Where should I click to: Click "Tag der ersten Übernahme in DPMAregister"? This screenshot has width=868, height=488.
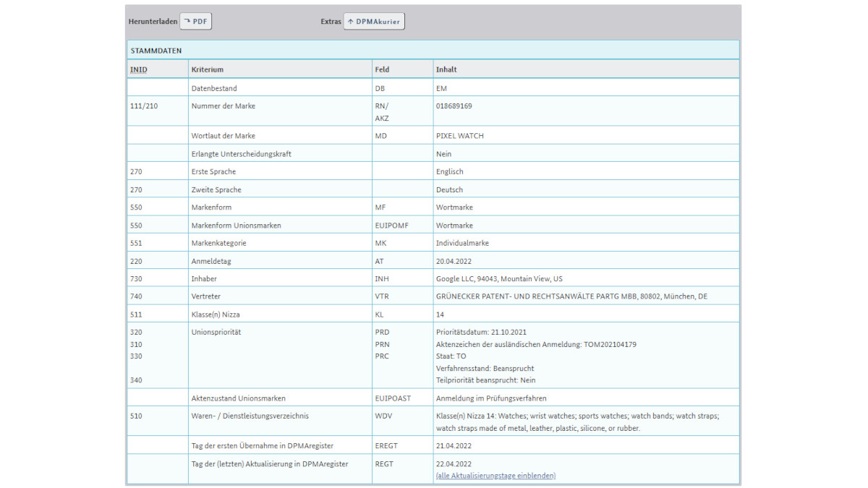click(x=263, y=445)
